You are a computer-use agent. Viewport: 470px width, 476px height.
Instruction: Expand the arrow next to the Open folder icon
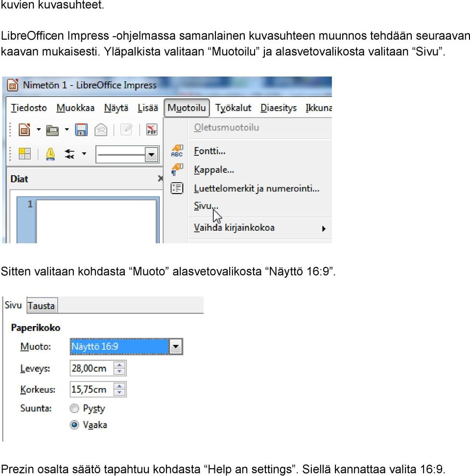pos(67,130)
